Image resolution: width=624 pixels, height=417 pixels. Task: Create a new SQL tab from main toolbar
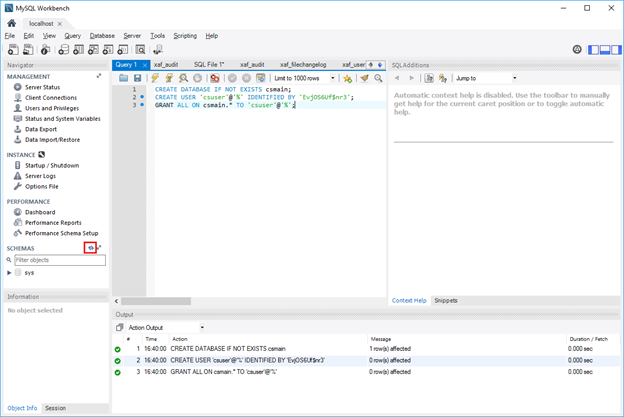click(x=13, y=49)
